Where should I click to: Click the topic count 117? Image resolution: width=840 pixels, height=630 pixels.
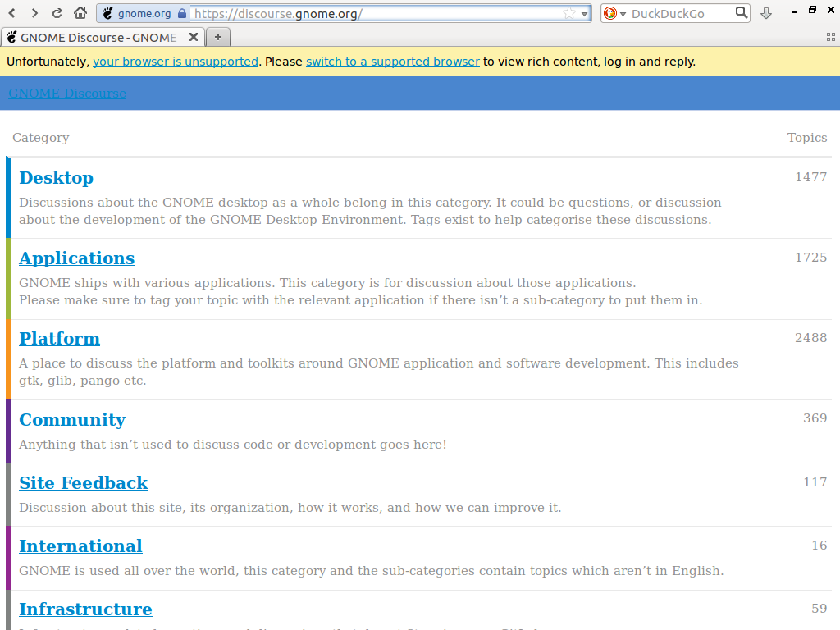[815, 482]
